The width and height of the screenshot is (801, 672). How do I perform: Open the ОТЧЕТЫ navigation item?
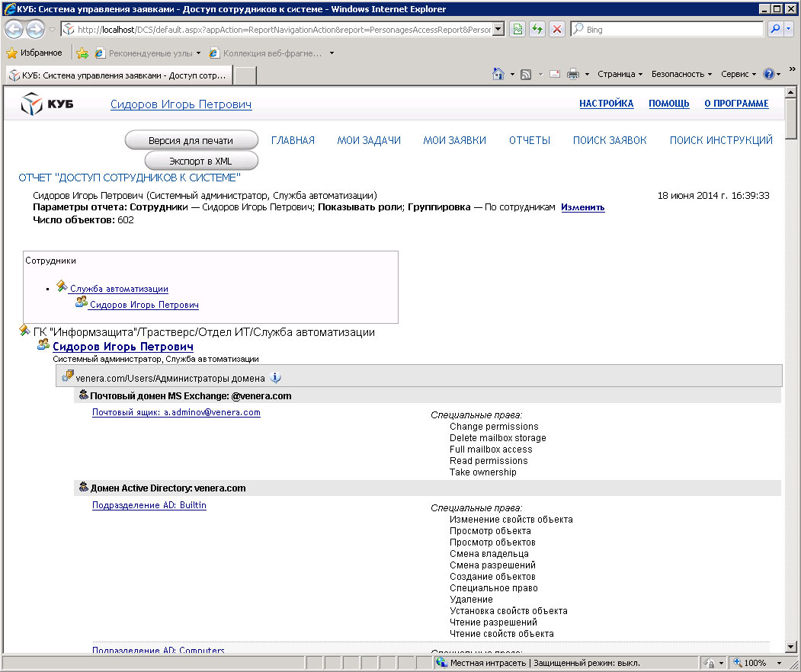click(x=530, y=140)
